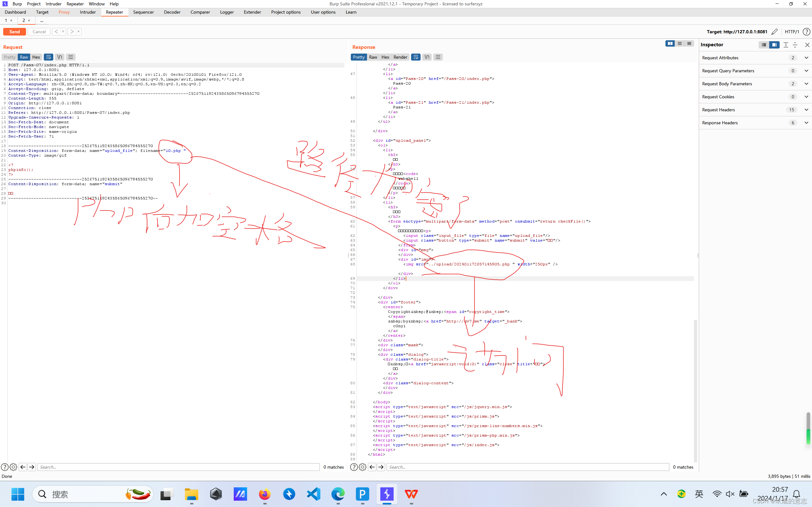
Task: Toggle non-printable characters in the Response editor
Action: [427, 57]
